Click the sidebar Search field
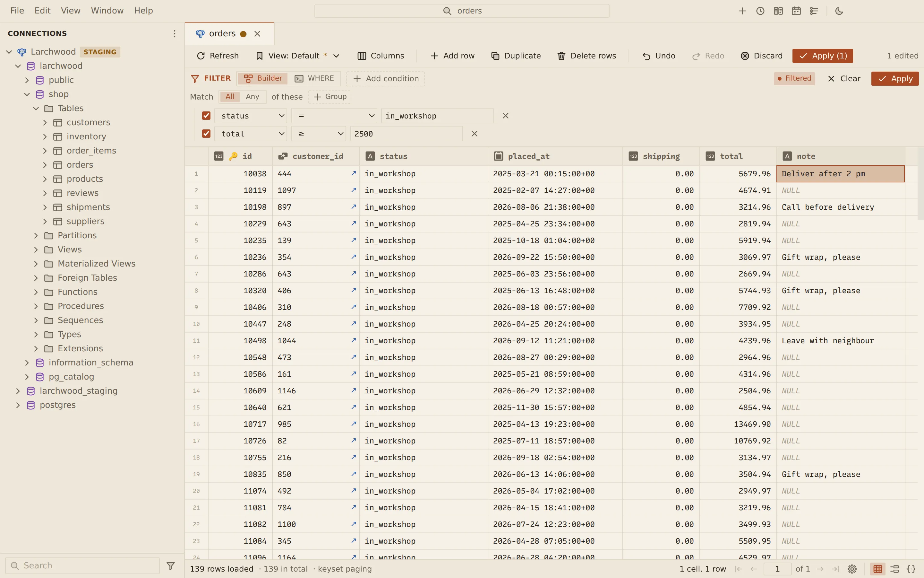This screenshot has width=924, height=578. tap(82, 565)
